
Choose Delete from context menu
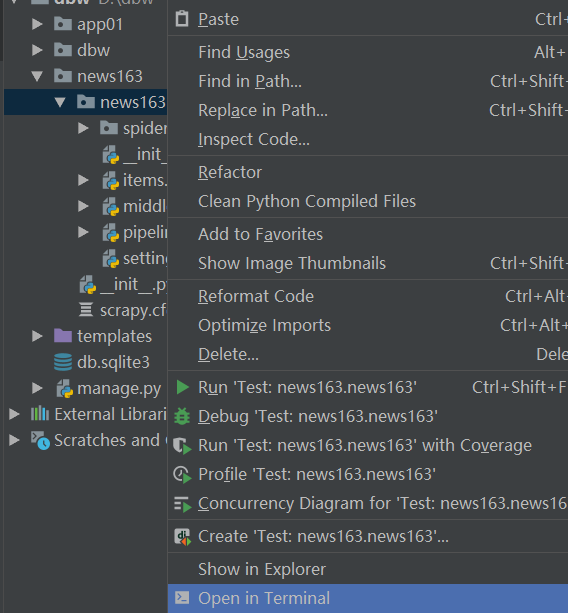tap(367, 354)
